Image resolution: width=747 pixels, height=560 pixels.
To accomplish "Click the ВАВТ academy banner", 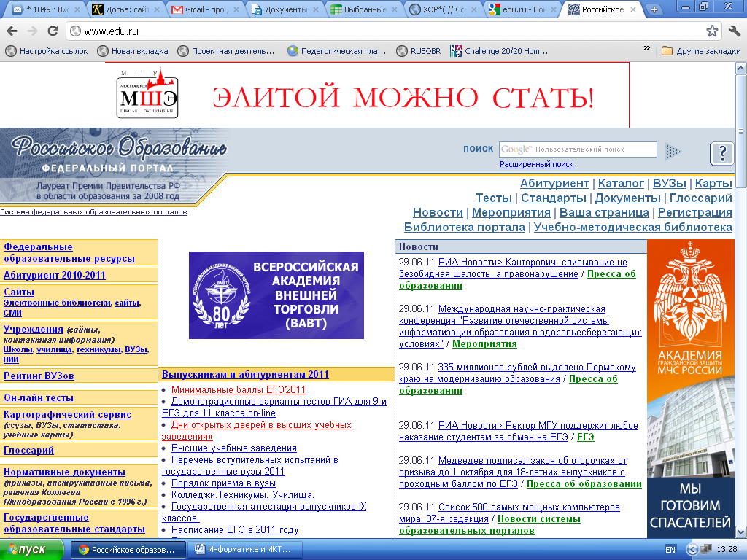I will point(276,295).
